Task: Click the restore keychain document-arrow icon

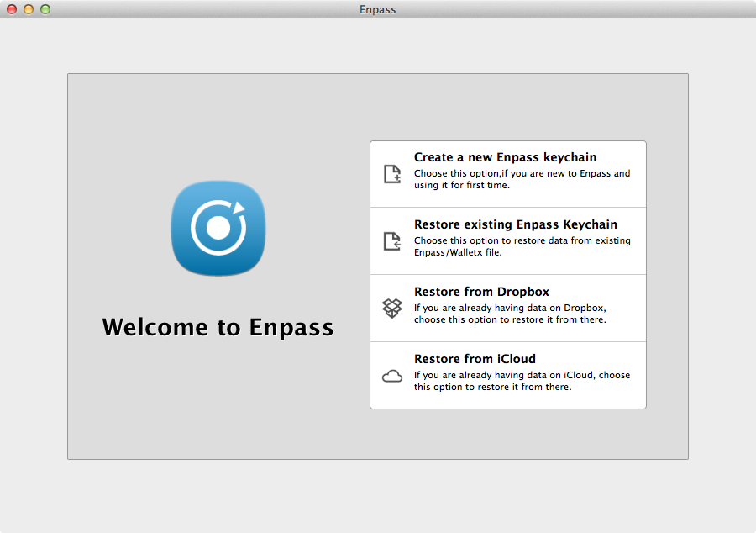Action: [392, 241]
